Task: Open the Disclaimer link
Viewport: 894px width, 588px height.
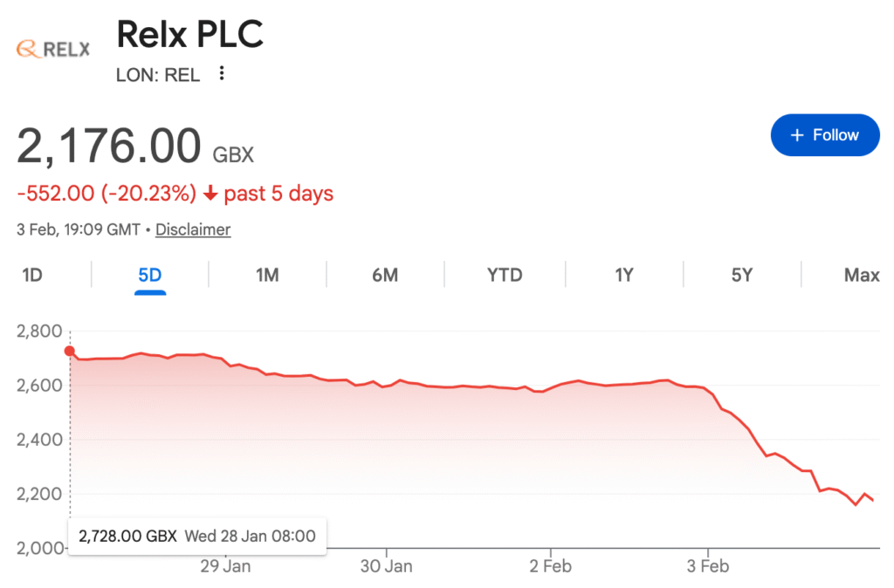Action: 193,229
